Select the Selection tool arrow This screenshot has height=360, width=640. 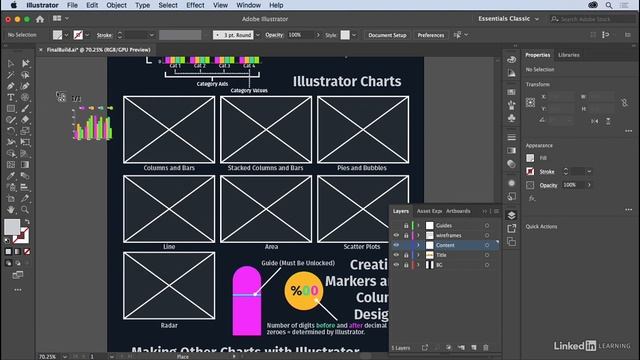click(x=11, y=64)
